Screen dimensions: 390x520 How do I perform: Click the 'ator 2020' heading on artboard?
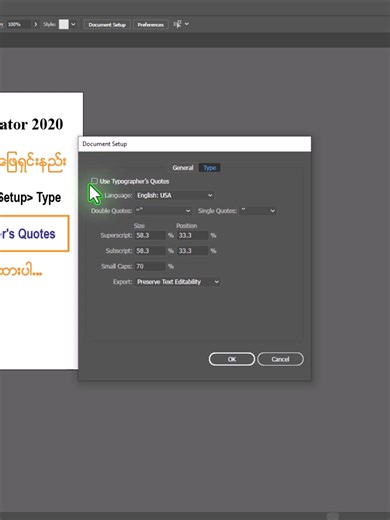[x=31, y=124]
